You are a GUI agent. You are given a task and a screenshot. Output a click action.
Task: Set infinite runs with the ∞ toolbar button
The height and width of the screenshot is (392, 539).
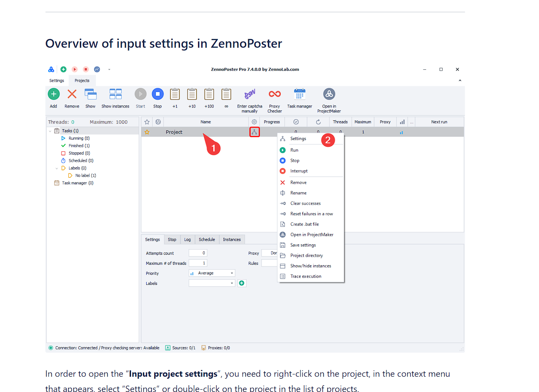click(227, 98)
